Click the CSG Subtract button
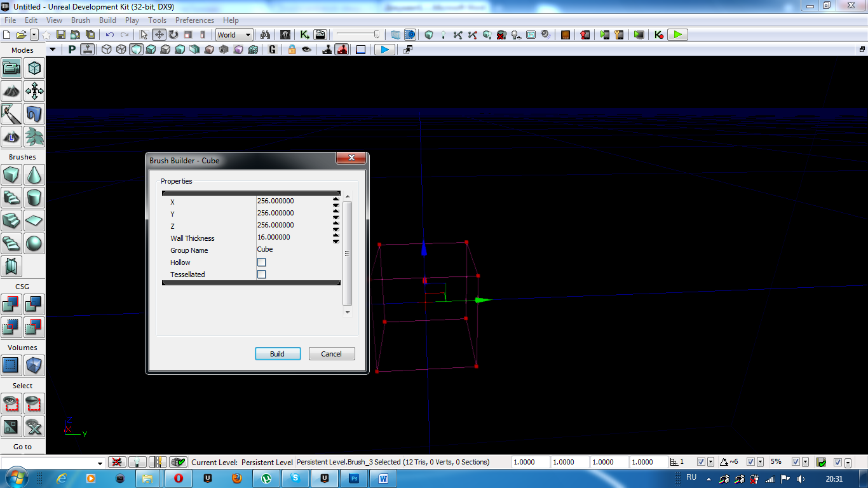Screen dimensions: 868x488 [34, 304]
